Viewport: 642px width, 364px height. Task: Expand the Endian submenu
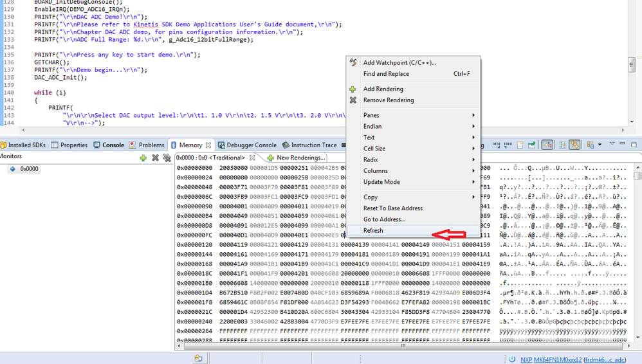[x=413, y=126]
